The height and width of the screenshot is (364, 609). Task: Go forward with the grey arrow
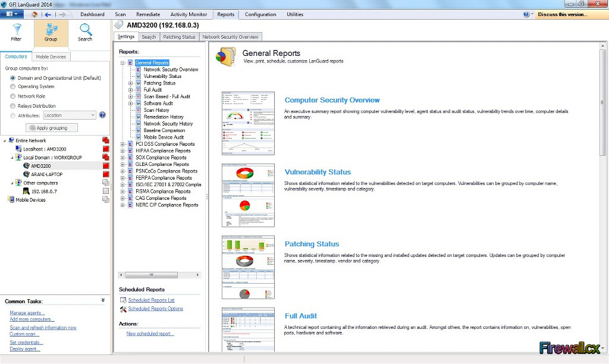[62, 14]
